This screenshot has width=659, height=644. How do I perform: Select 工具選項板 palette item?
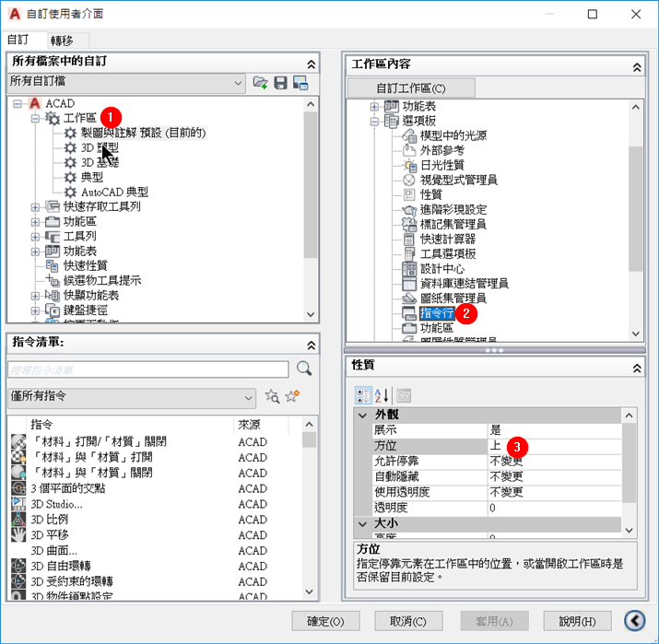pyautogui.click(x=448, y=253)
